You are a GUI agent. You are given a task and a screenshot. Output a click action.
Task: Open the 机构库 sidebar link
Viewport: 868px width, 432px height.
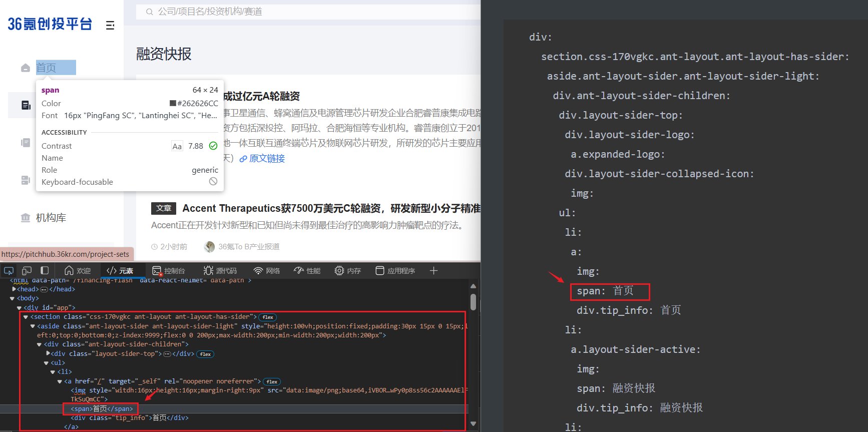pos(51,218)
